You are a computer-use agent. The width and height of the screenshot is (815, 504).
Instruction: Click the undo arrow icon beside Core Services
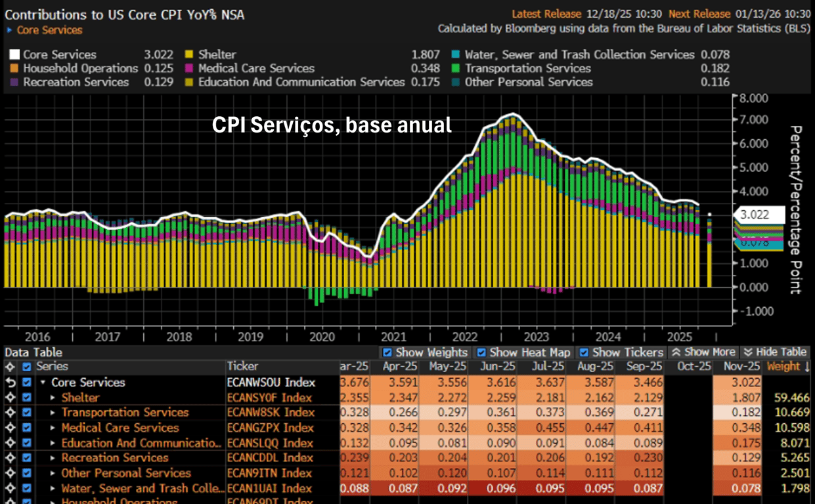(x=10, y=383)
